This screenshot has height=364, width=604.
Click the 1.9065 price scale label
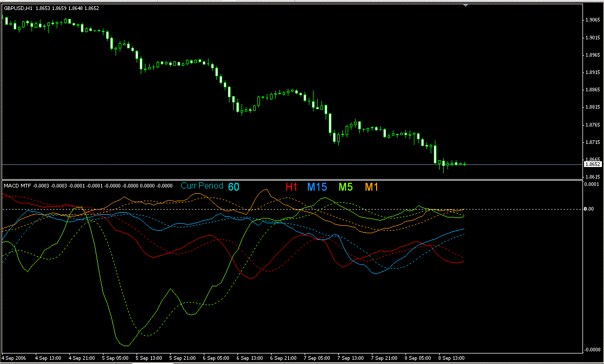point(592,19)
